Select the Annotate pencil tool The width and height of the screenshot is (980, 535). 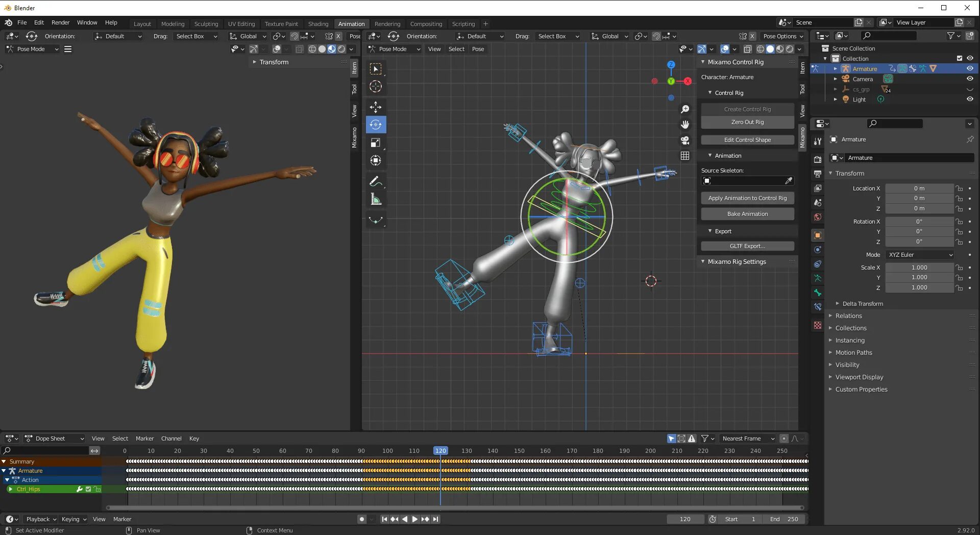(376, 181)
